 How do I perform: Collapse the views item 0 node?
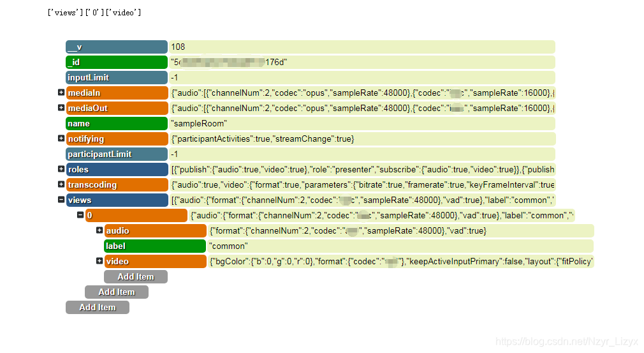80,215
